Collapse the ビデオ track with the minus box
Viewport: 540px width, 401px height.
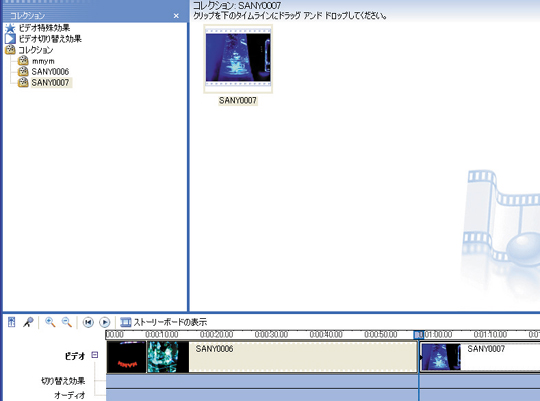coord(95,354)
